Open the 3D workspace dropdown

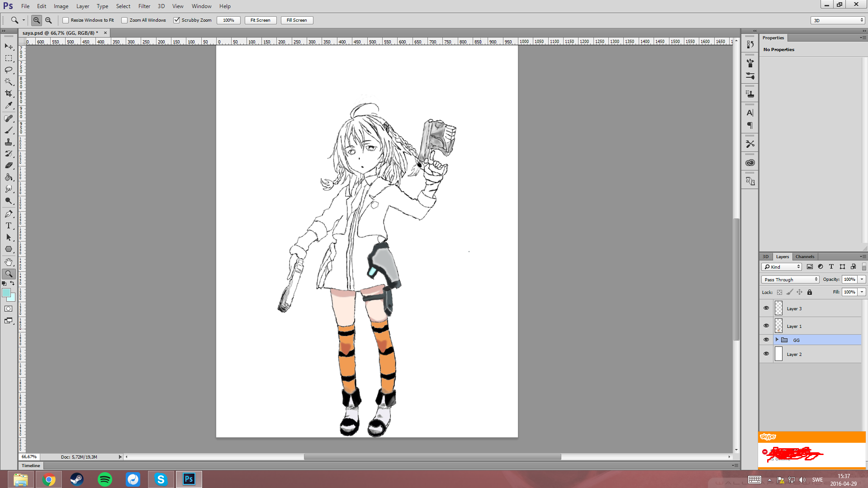(838, 20)
